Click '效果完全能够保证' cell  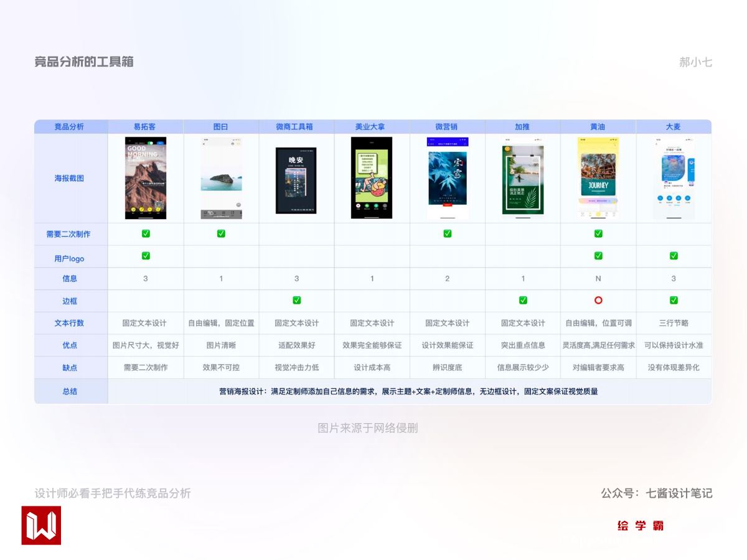point(372,345)
